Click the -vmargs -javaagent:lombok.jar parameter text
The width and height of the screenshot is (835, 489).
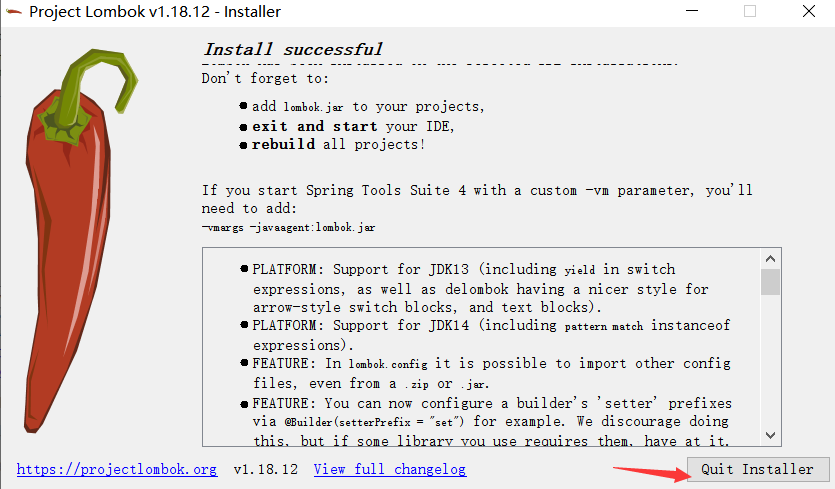288,227
